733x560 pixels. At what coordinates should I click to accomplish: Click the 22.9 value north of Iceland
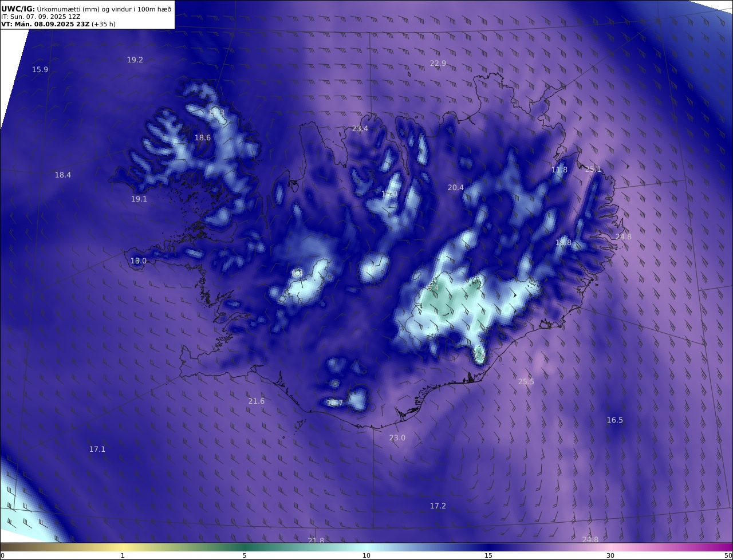438,64
